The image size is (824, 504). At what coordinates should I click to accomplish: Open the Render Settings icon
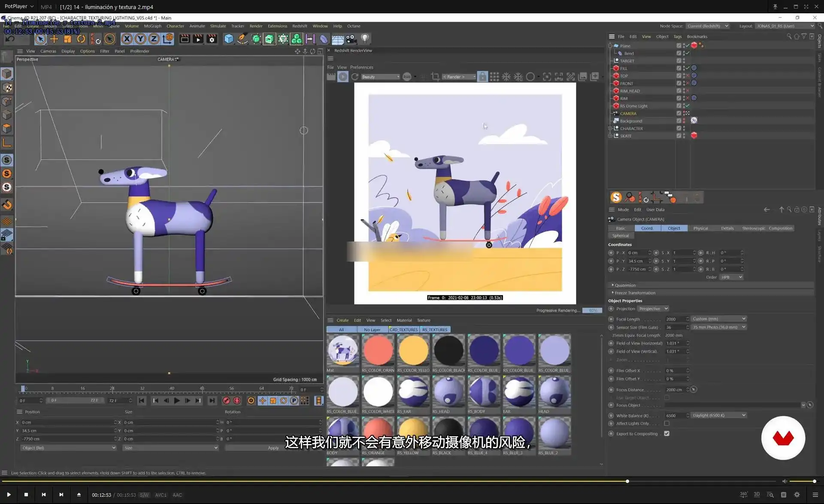(212, 39)
